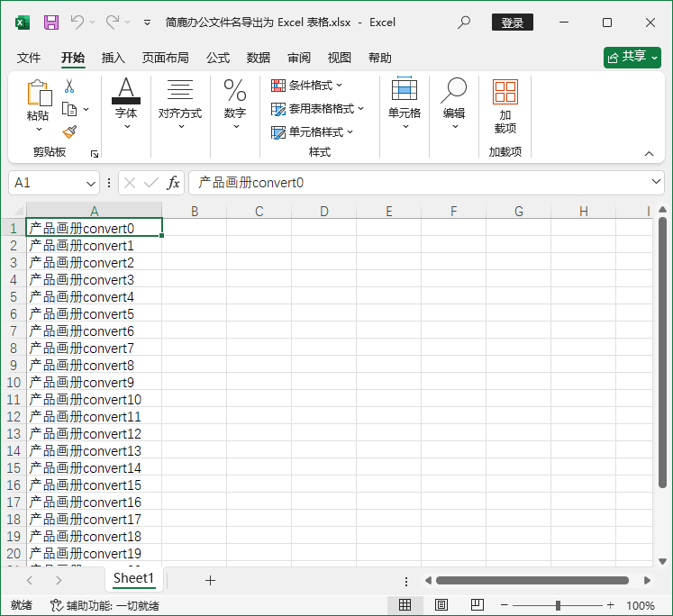Screen dimensions: 673x616
Task: Open the search magnifier in title bar
Action: (x=464, y=22)
